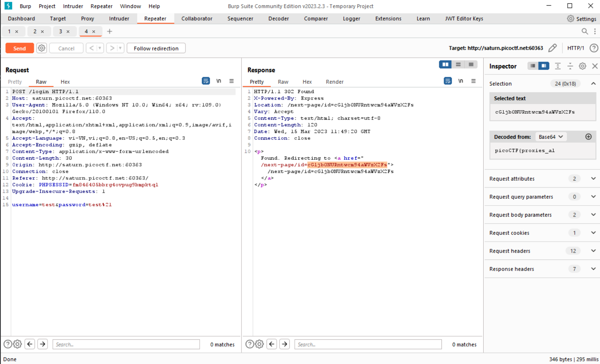Image resolution: width=600 pixels, height=364 pixels.
Task: Open tab bar more options menu
Action: pos(595,32)
